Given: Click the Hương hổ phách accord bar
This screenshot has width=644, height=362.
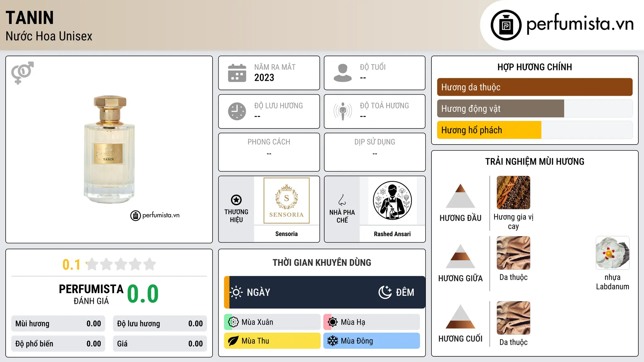Looking at the screenshot, I should pyautogui.click(x=535, y=130).
